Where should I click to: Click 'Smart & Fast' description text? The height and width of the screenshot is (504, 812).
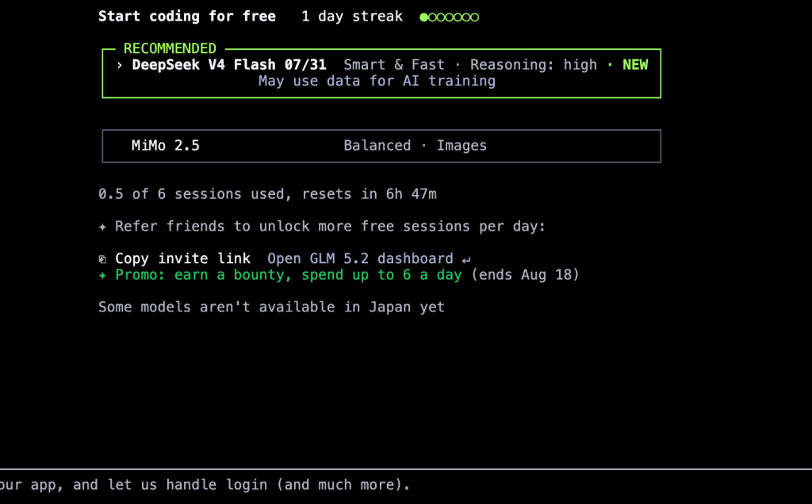[394, 65]
